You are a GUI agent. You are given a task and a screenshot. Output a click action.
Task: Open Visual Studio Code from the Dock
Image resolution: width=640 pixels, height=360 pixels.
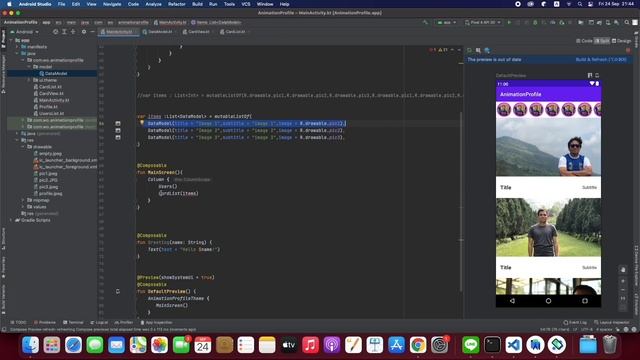(514, 345)
